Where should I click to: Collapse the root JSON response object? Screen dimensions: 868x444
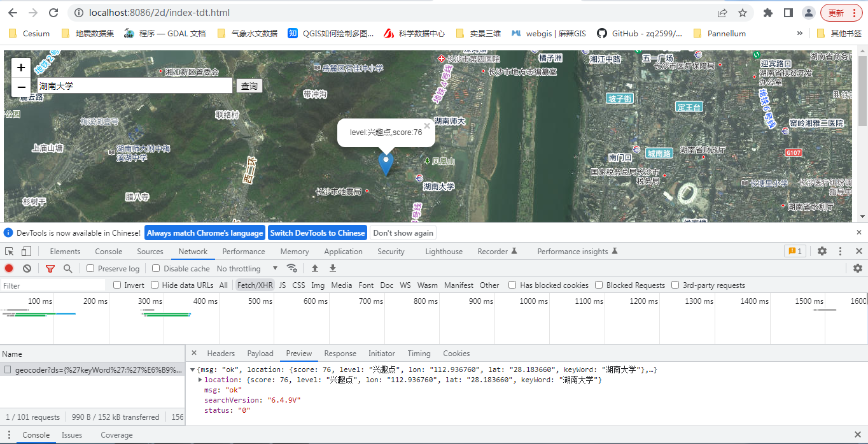click(x=193, y=369)
